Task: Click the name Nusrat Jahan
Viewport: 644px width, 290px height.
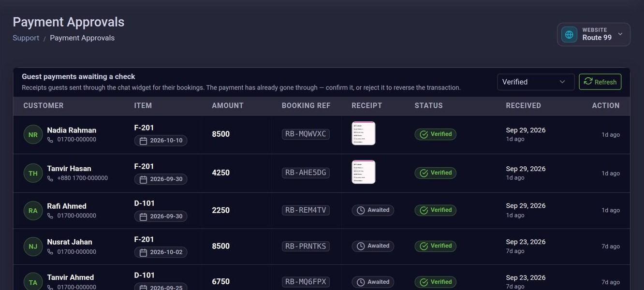Action: pyautogui.click(x=70, y=242)
